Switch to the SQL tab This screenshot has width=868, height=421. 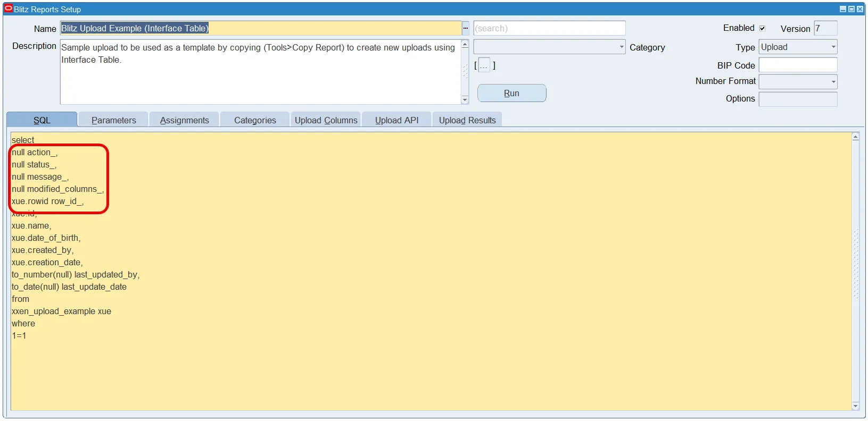(x=42, y=120)
